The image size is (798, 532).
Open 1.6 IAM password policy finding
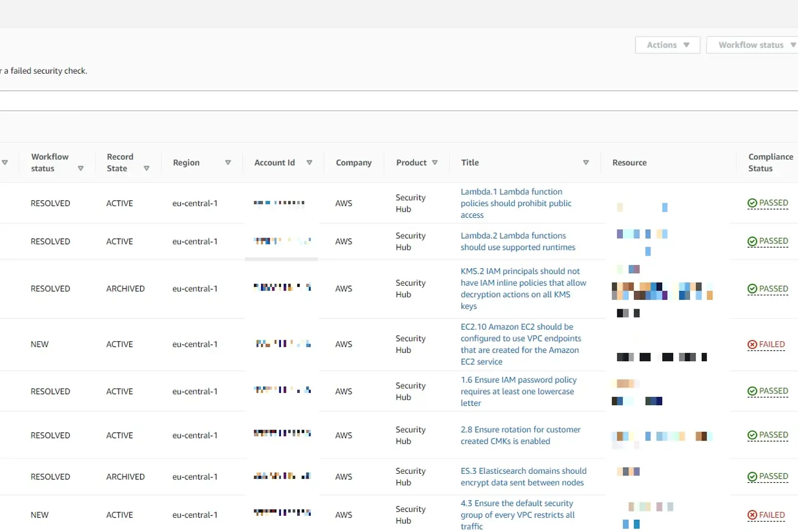(518, 391)
